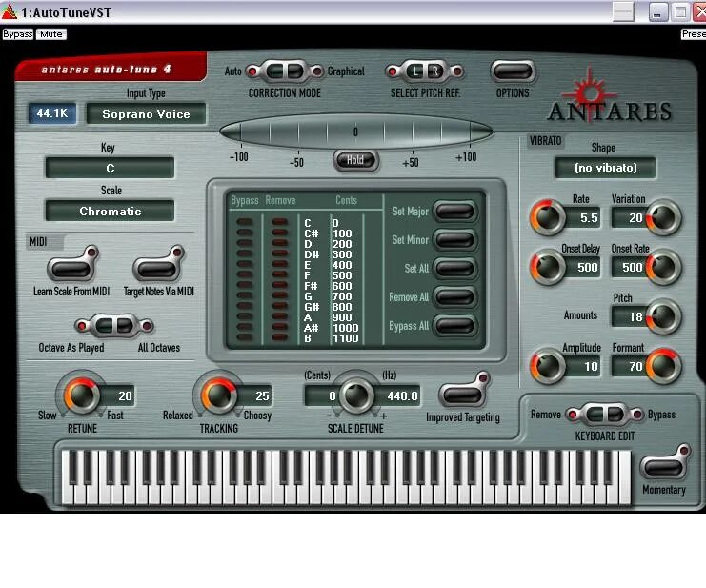The image size is (706, 588).
Task: Toggle Bypass LED for note D#
Action: tap(245, 253)
